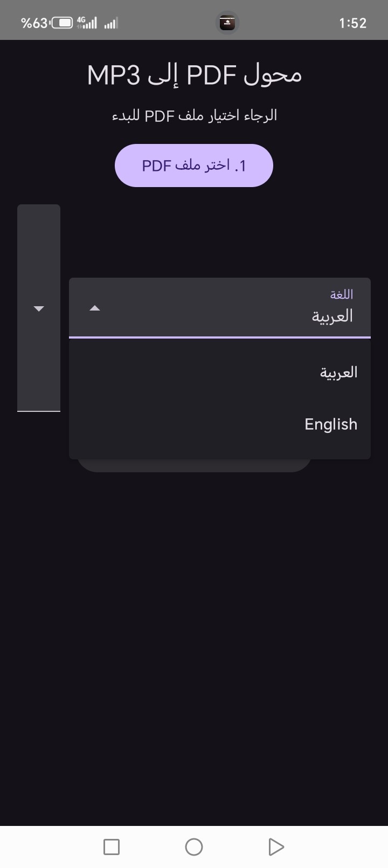Tap the circle home navigation icon
388x868 pixels.
coord(194,846)
